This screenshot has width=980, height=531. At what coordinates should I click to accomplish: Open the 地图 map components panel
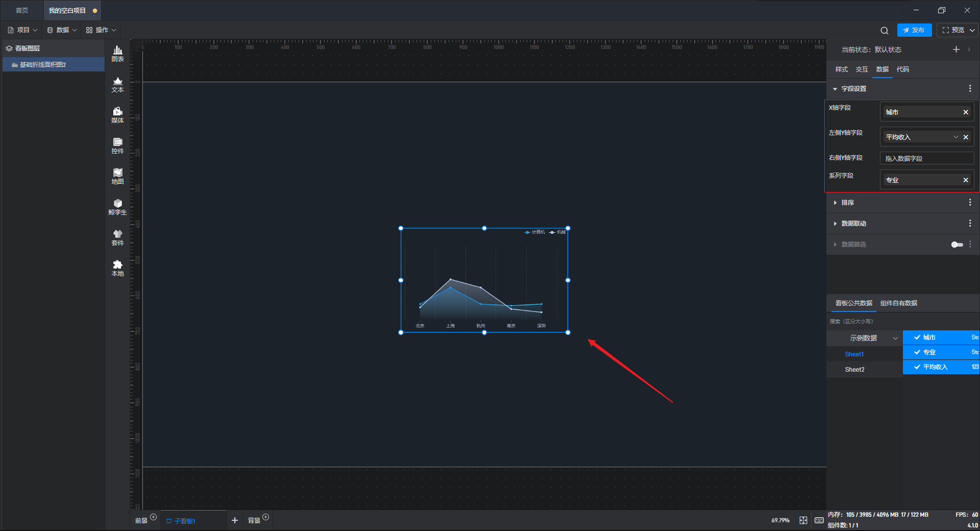click(x=117, y=176)
